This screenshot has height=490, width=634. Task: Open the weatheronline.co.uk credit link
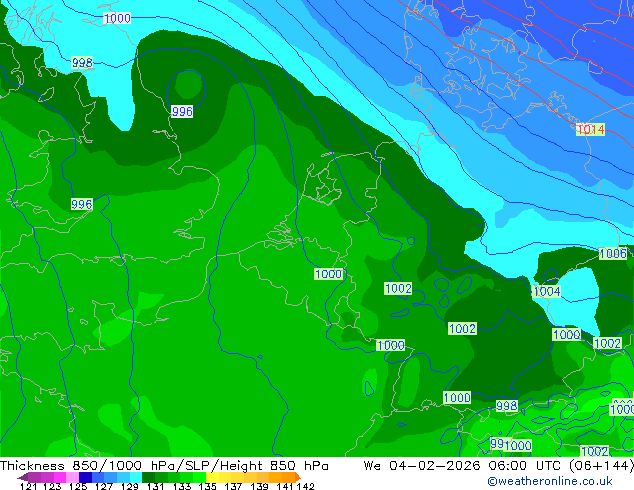[x=550, y=481]
